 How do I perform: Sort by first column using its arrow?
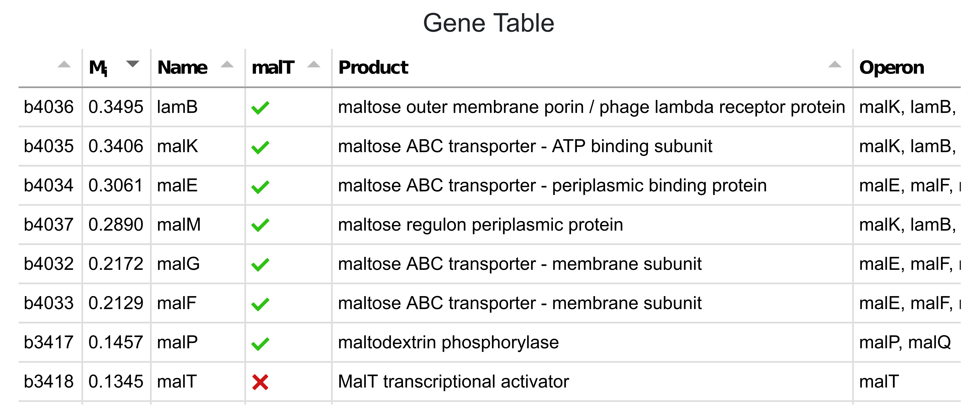pos(64,64)
